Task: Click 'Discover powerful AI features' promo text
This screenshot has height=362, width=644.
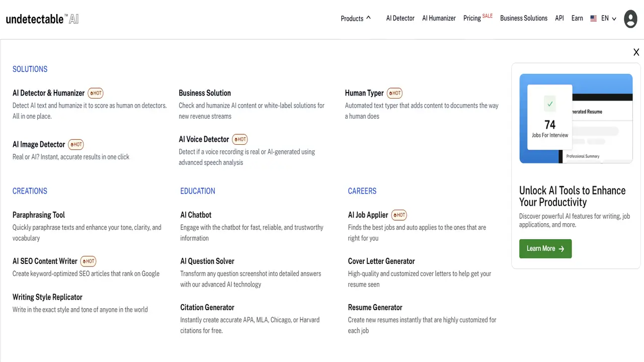Action: pos(575,220)
